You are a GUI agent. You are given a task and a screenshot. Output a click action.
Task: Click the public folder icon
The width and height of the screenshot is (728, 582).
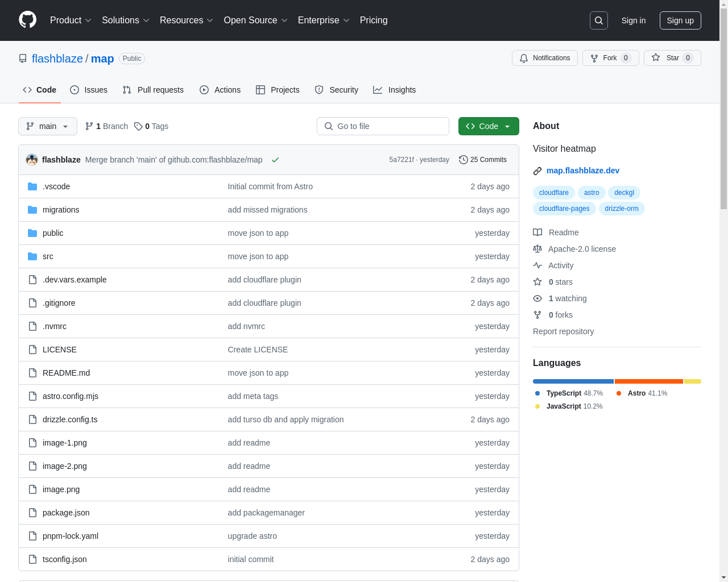coord(32,233)
